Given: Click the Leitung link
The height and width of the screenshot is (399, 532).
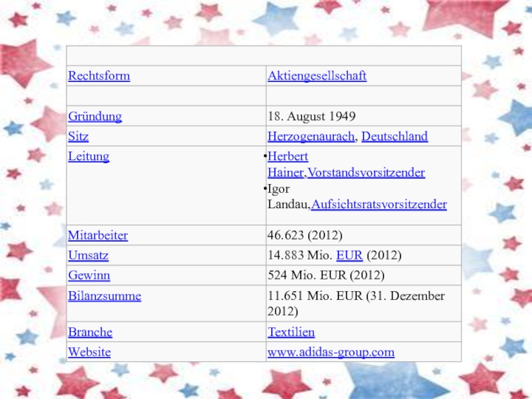Looking at the screenshot, I should click(x=88, y=156).
